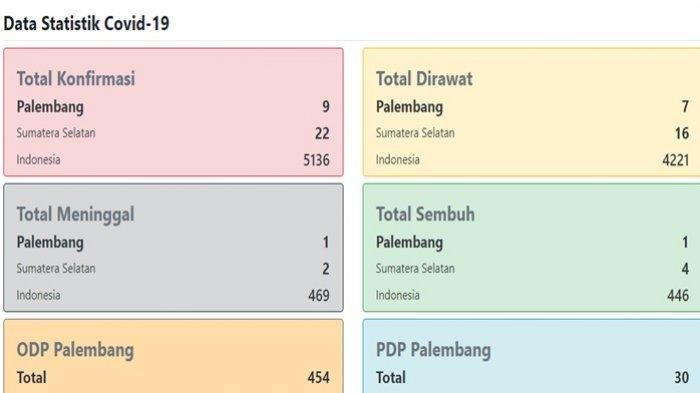Image resolution: width=700 pixels, height=393 pixels.
Task: Click the Data Statistik Covid-19 heading
Action: [x=86, y=23]
